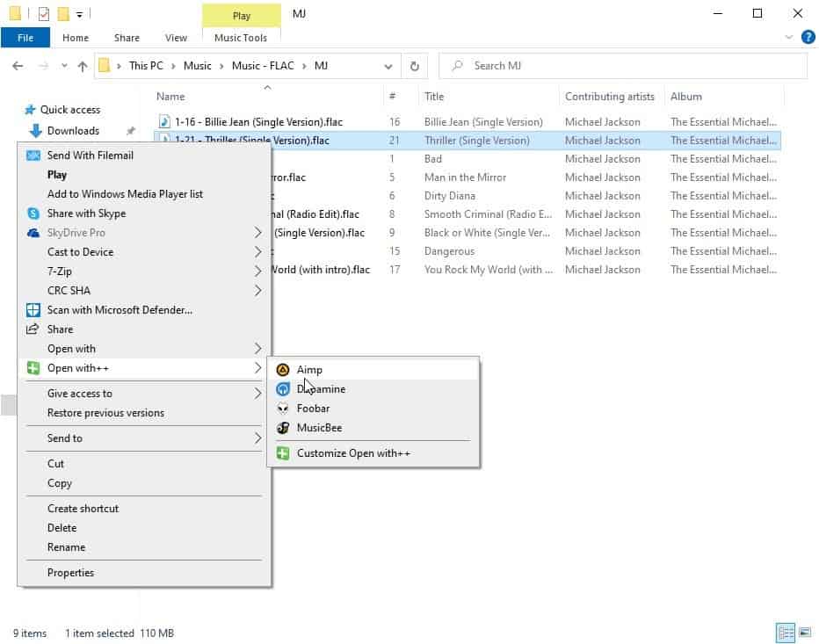The width and height of the screenshot is (819, 644).
Task: Open the file with Foobar
Action: (x=373, y=408)
